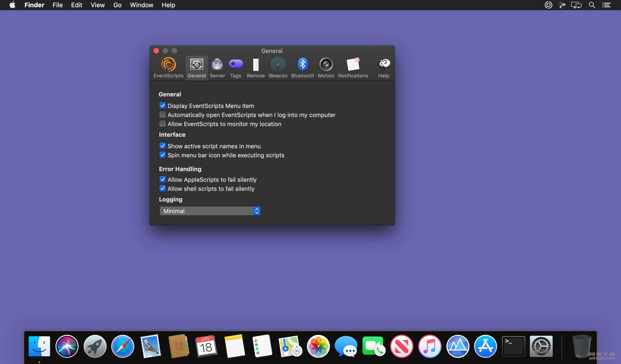Viewport: 621px width, 364px height.
Task: Open Spotlight search in menu bar
Action: (592, 5)
